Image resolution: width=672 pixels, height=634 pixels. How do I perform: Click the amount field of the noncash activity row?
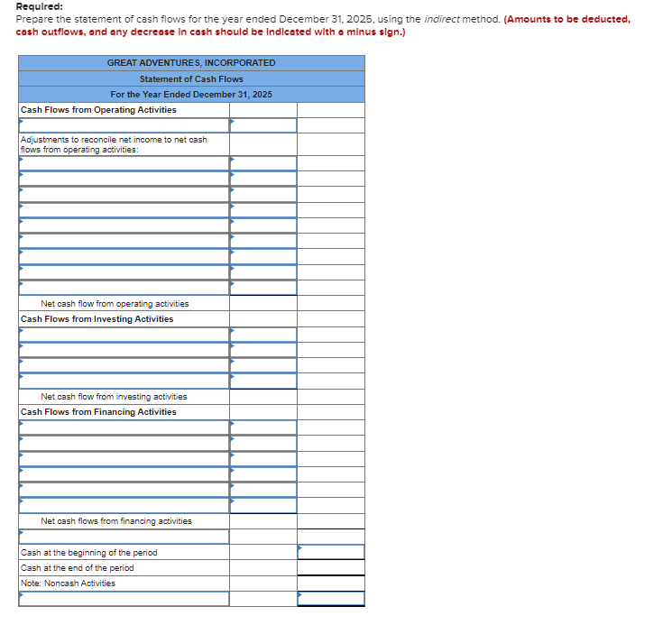pos(331,599)
